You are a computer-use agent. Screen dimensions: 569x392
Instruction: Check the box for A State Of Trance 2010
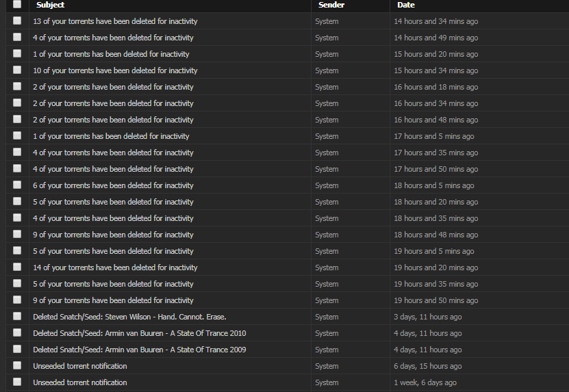tap(17, 333)
